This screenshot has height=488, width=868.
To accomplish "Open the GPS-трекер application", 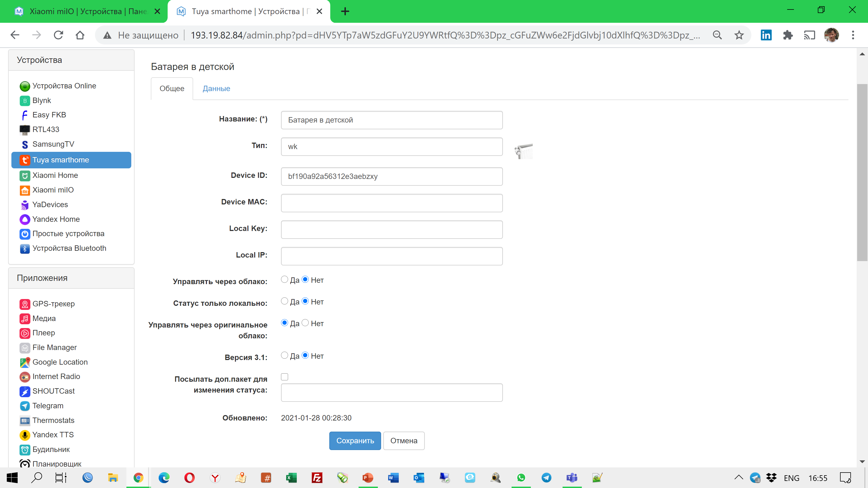I will 53,303.
